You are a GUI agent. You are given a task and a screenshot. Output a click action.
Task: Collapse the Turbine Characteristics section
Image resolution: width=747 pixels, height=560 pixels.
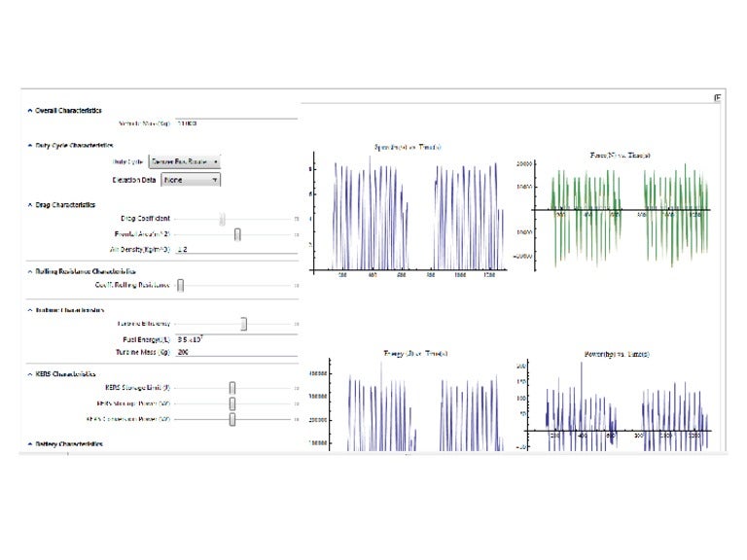pyautogui.click(x=29, y=310)
